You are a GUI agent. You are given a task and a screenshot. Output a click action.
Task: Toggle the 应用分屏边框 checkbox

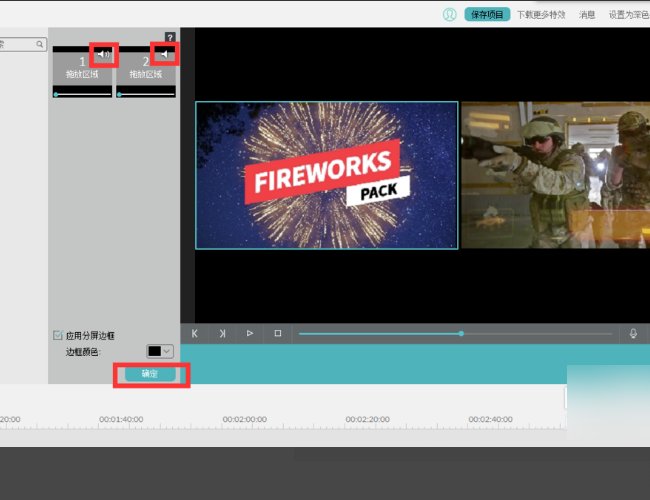click(57, 336)
